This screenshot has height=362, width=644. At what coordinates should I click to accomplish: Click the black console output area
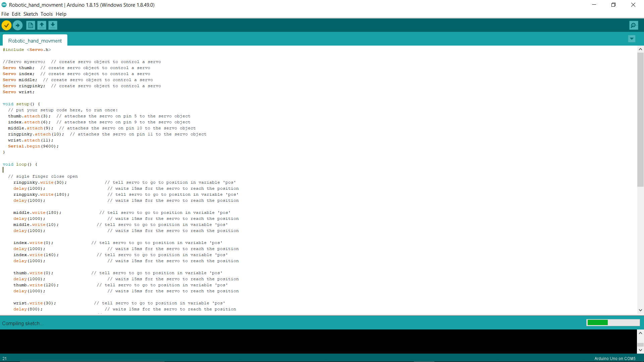[318, 342]
